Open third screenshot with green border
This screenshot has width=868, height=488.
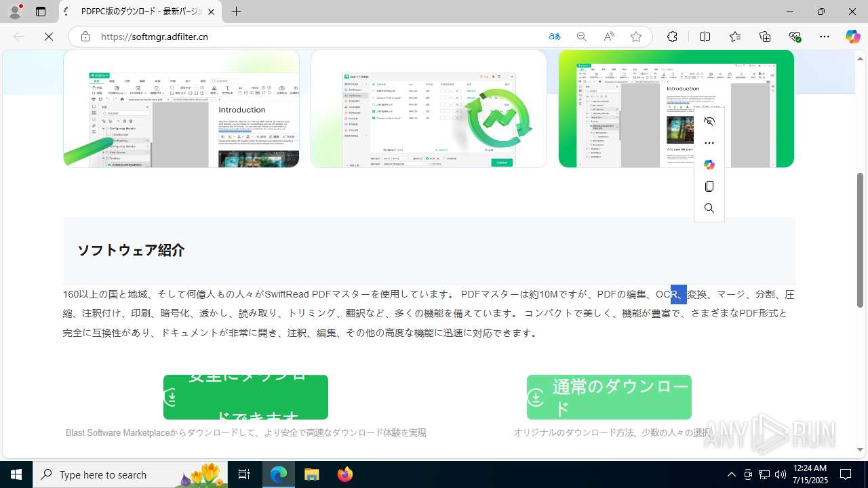(x=676, y=108)
